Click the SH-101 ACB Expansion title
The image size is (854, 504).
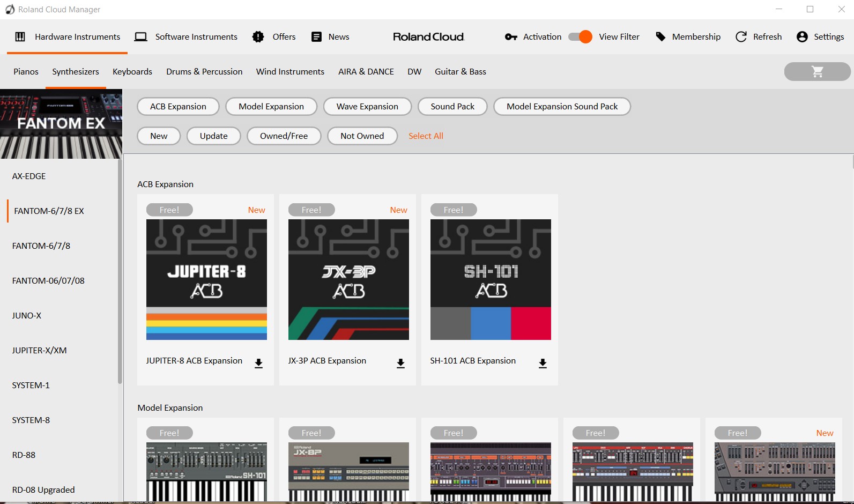coord(473,361)
